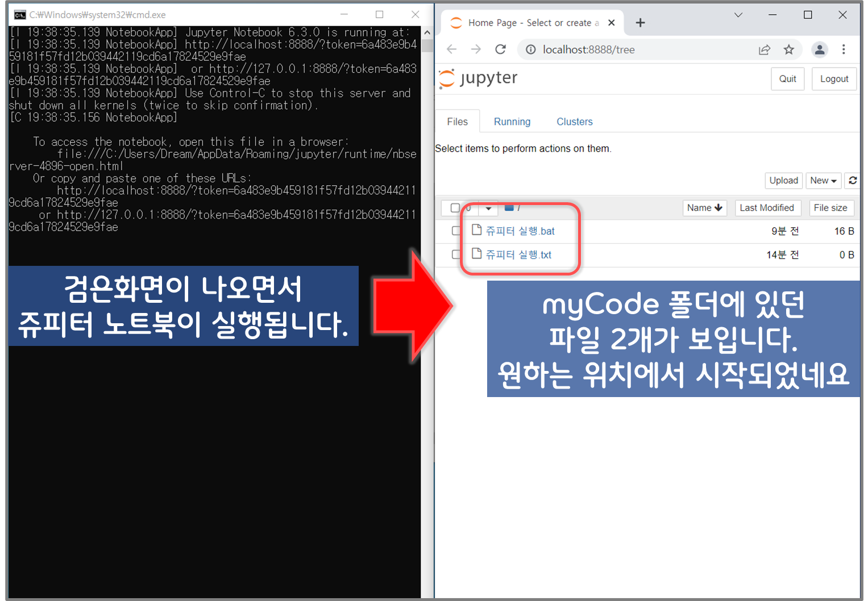Viewport: 868px width, 601px height.
Task: Click the '14분 전' modified time
Action: (782, 255)
